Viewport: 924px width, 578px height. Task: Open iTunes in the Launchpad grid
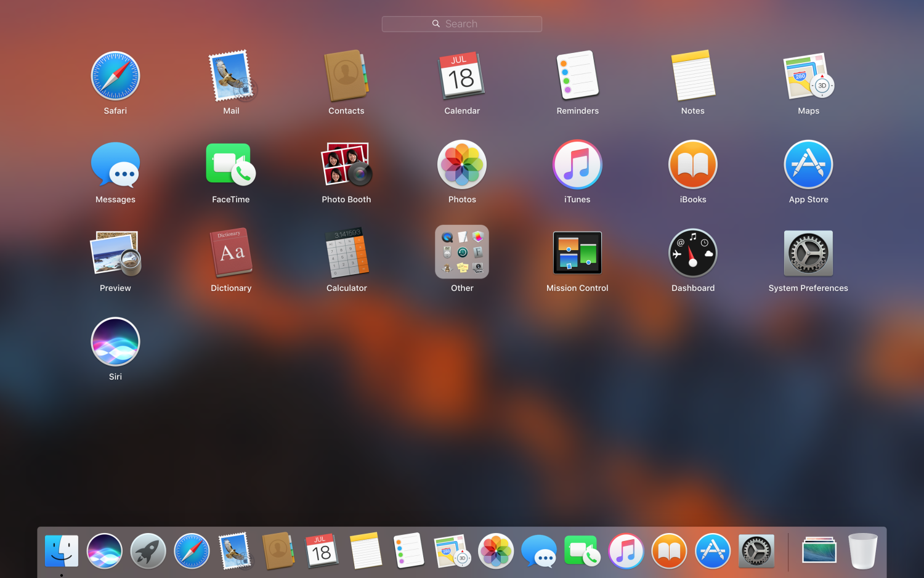(x=577, y=165)
